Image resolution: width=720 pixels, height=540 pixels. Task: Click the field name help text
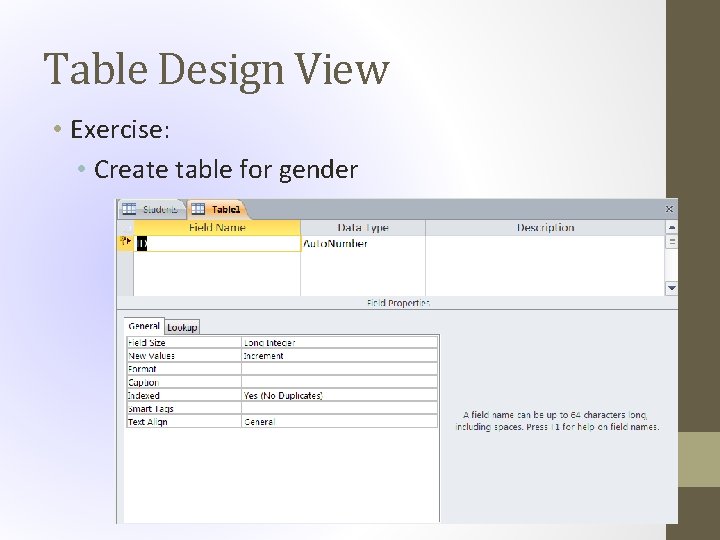click(557, 421)
